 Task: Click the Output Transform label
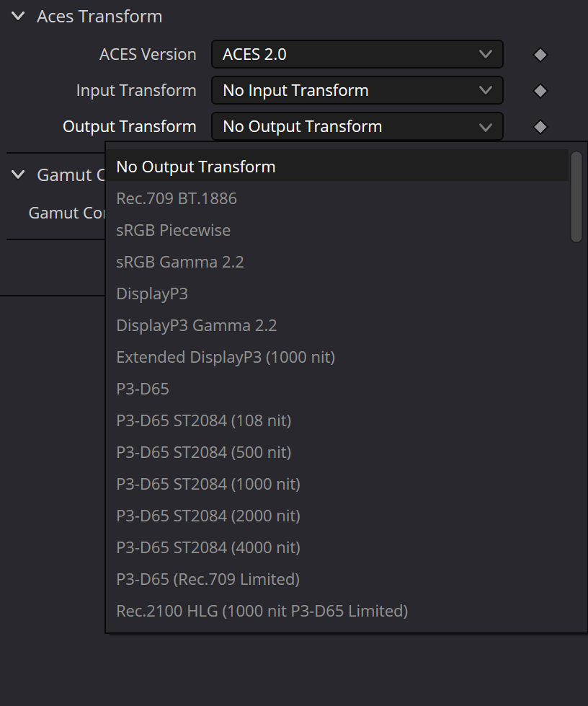130,126
